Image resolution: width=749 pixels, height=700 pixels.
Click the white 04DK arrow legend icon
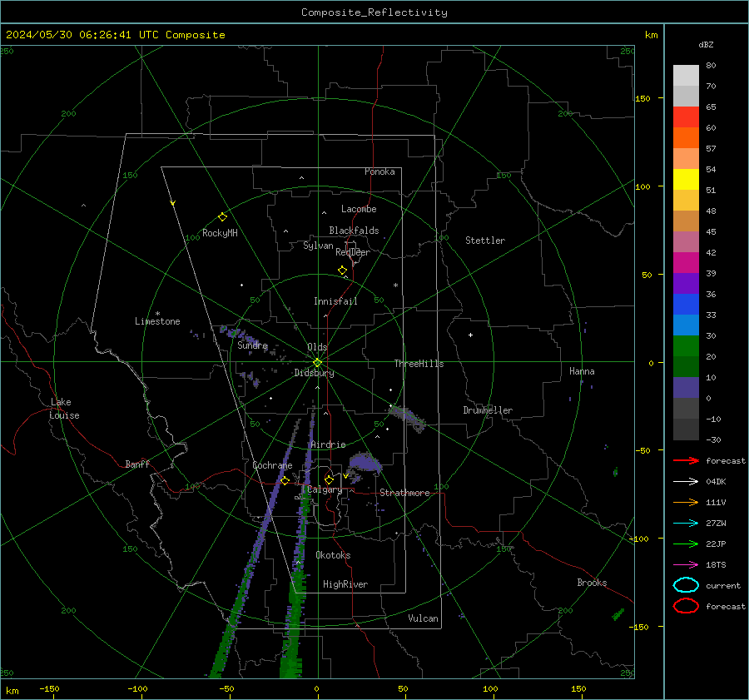[686, 482]
